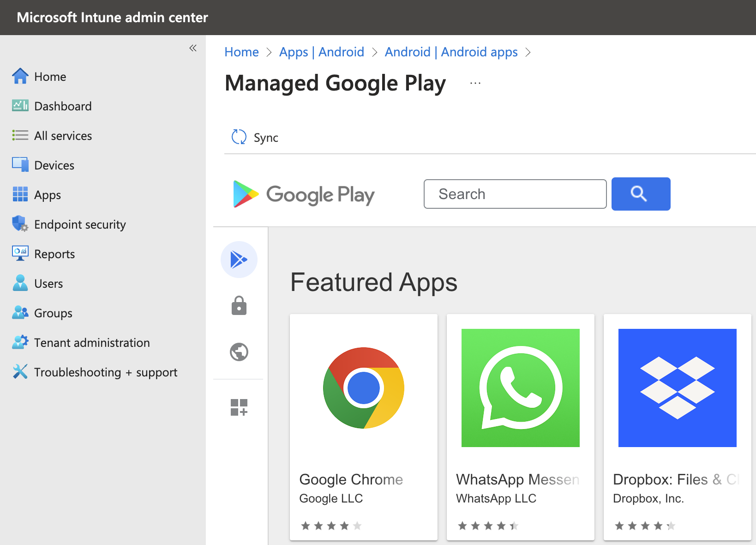Select the Play Store apps tab icon
Image resolution: width=756 pixels, height=545 pixels.
tap(239, 260)
